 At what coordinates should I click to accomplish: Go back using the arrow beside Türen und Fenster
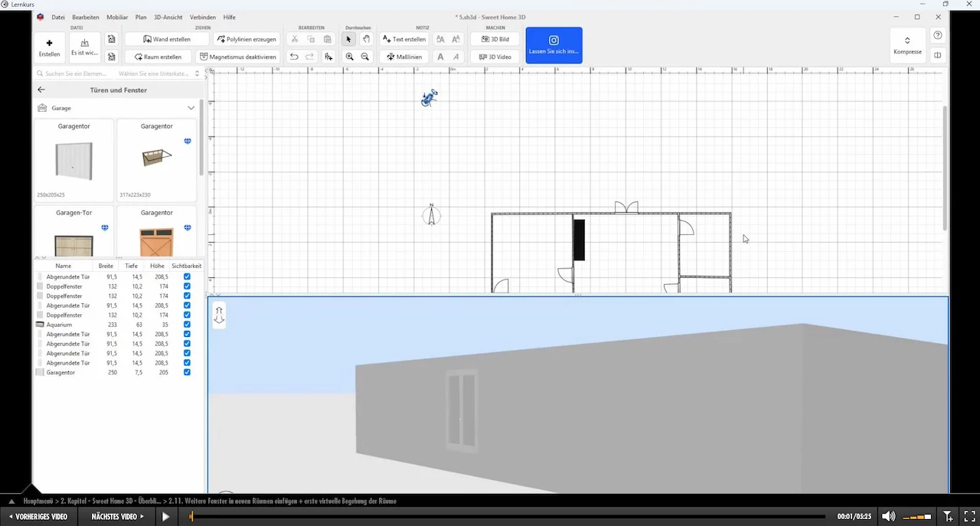coord(41,90)
